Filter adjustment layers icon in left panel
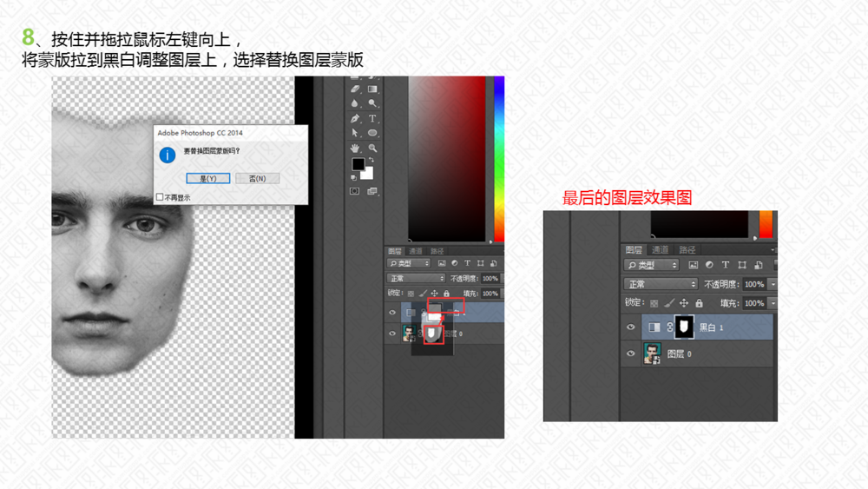Image resolution: width=868 pixels, height=489 pixels. tap(455, 263)
